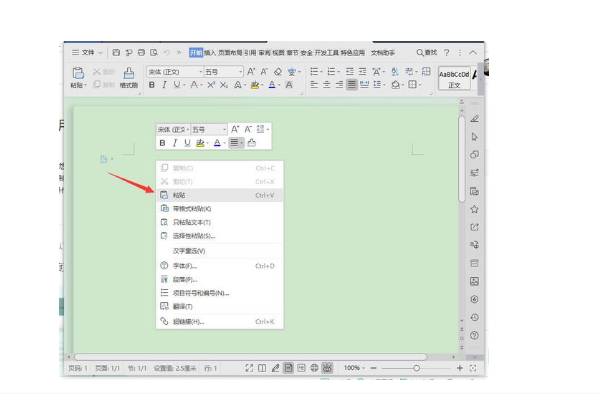Switch to the 插入 ribbon tab
This screenshot has height=400, width=600.
coord(212,52)
